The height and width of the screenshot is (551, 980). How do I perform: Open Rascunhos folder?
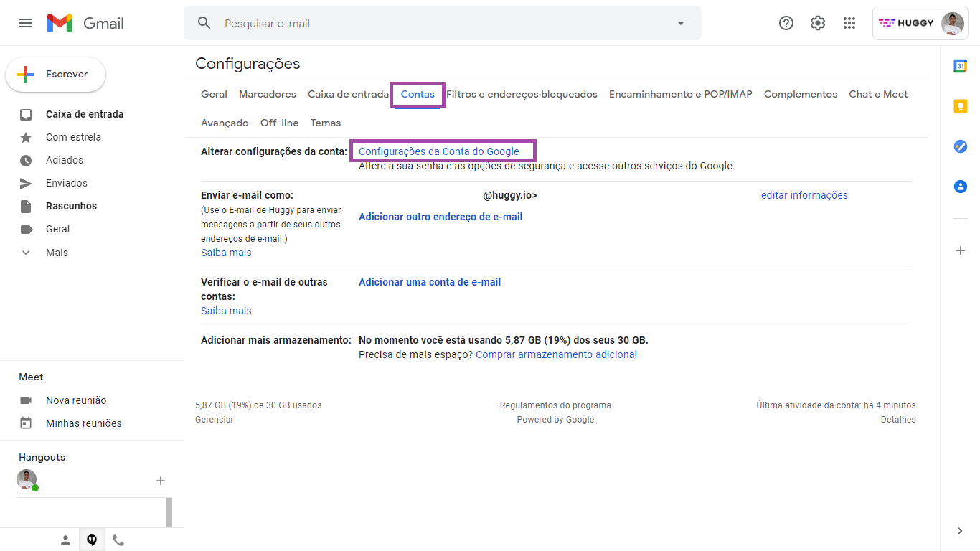coord(71,206)
